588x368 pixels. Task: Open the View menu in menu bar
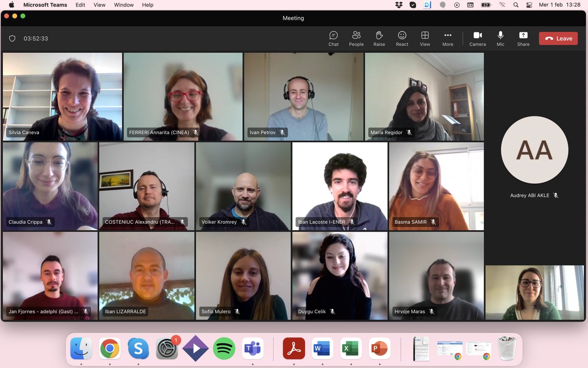tap(99, 5)
